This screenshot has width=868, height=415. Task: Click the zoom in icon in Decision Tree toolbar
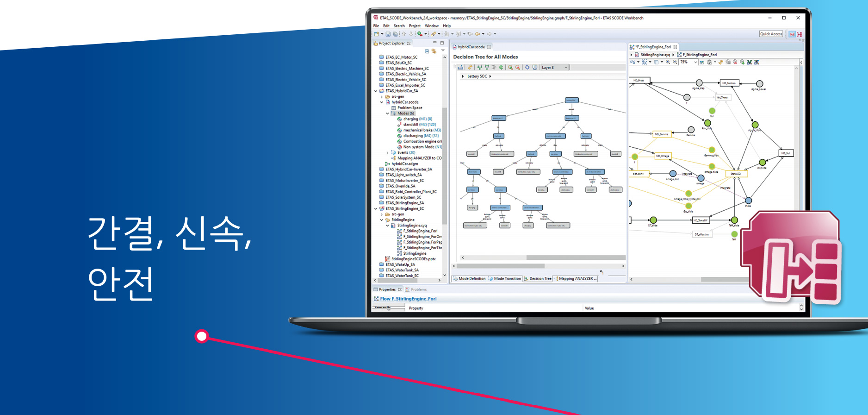(x=510, y=67)
